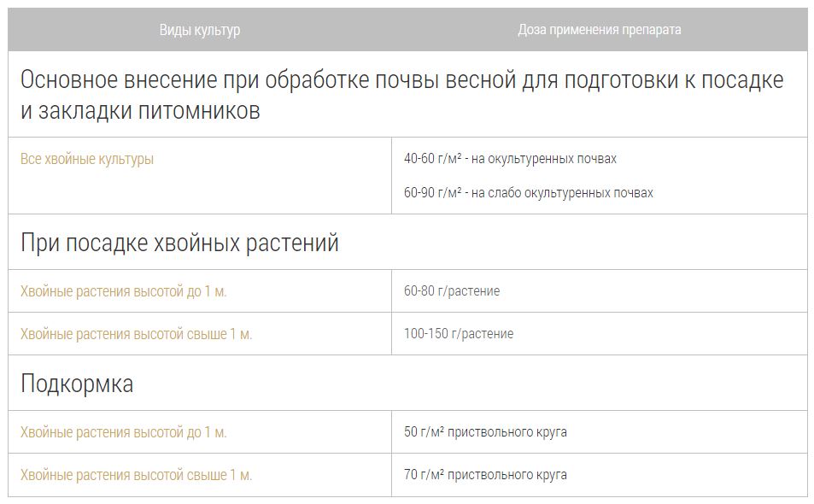Click the '50 г/м² приствольного круга' cell

point(485,432)
